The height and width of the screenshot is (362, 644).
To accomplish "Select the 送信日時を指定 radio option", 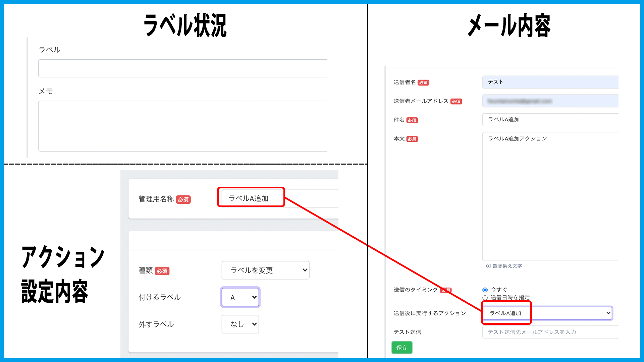I will [485, 298].
